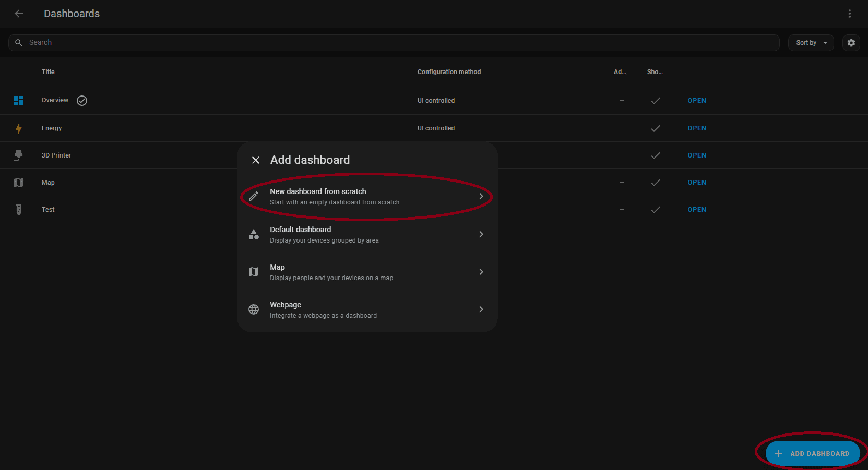Click the sidebar checkmark in Test row

(656, 210)
